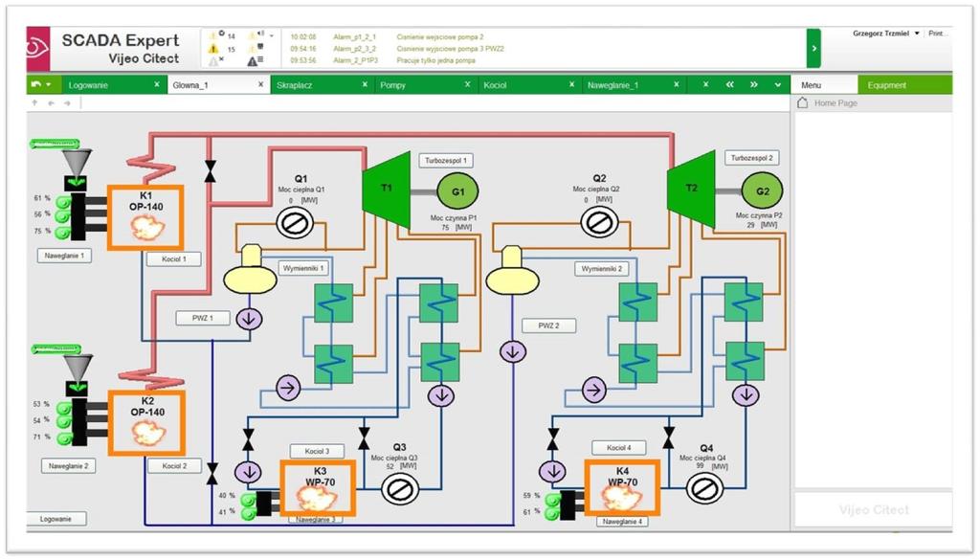
Task: Close the Naweglanie_1 tab
Action: click(677, 84)
